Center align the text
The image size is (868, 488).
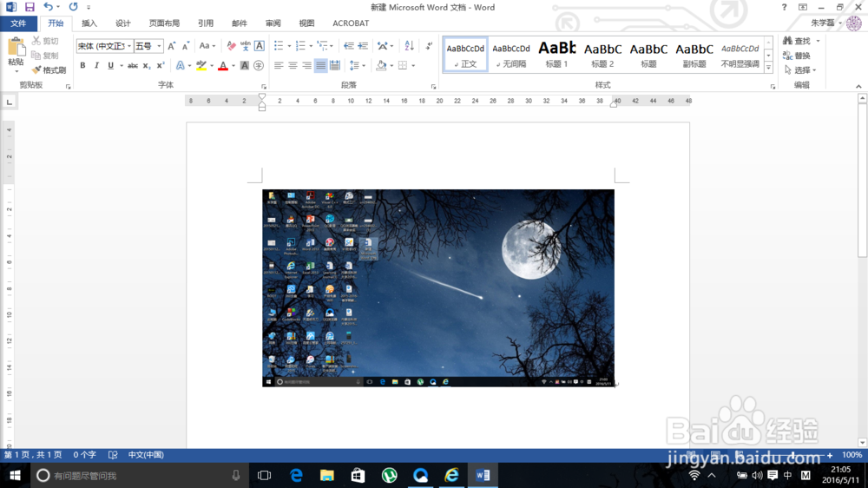pos(293,65)
